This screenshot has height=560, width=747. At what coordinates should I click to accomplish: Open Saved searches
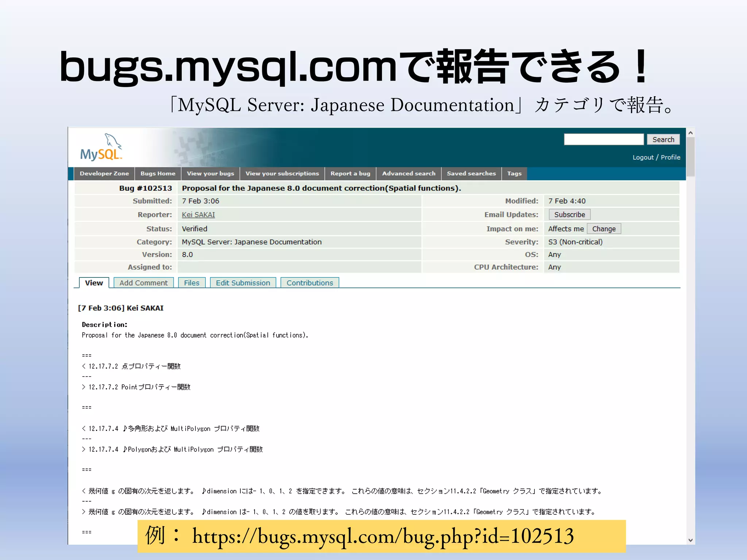click(x=472, y=174)
